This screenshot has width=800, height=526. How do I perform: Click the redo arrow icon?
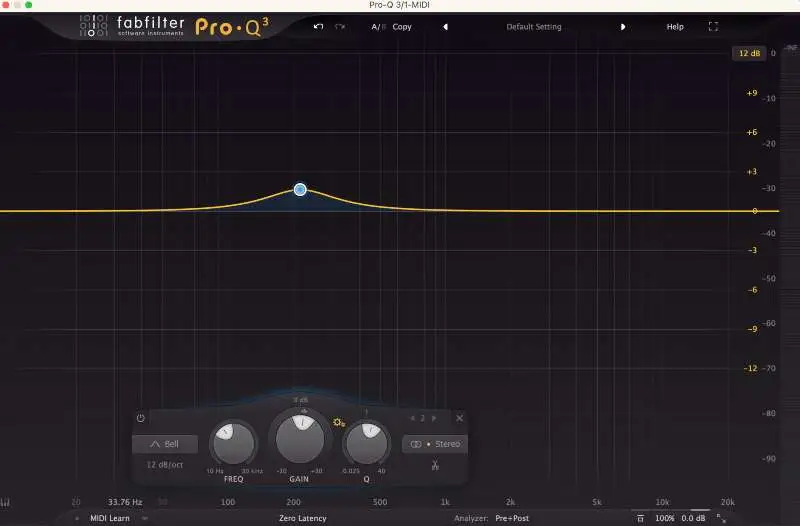340,27
